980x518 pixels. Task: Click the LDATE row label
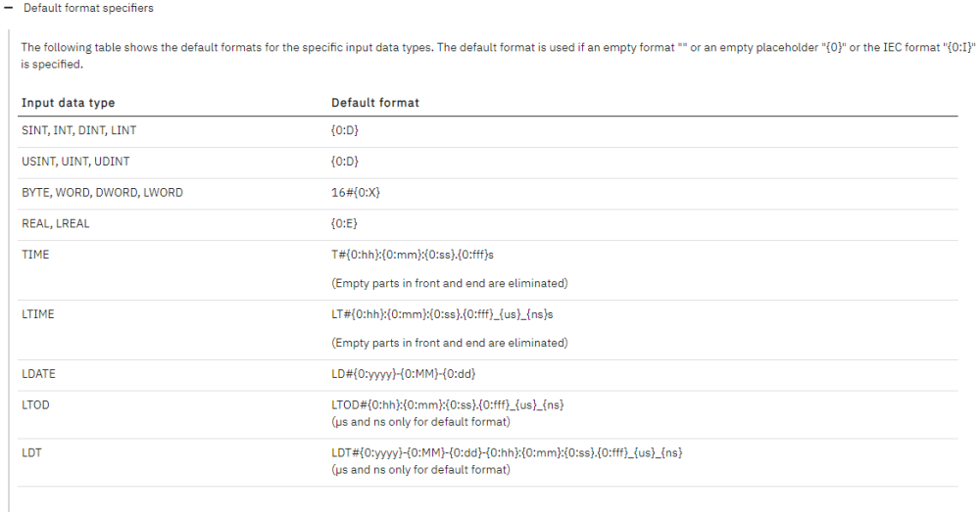click(x=38, y=374)
